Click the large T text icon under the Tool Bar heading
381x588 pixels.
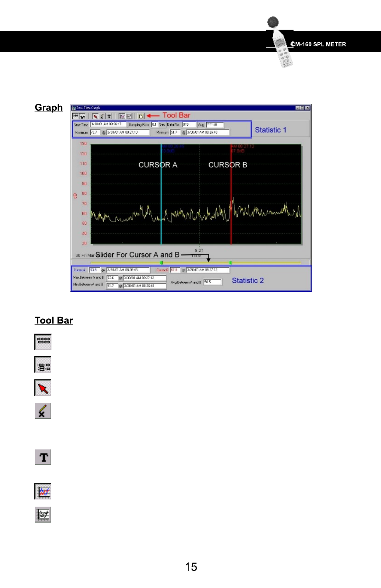click(43, 457)
